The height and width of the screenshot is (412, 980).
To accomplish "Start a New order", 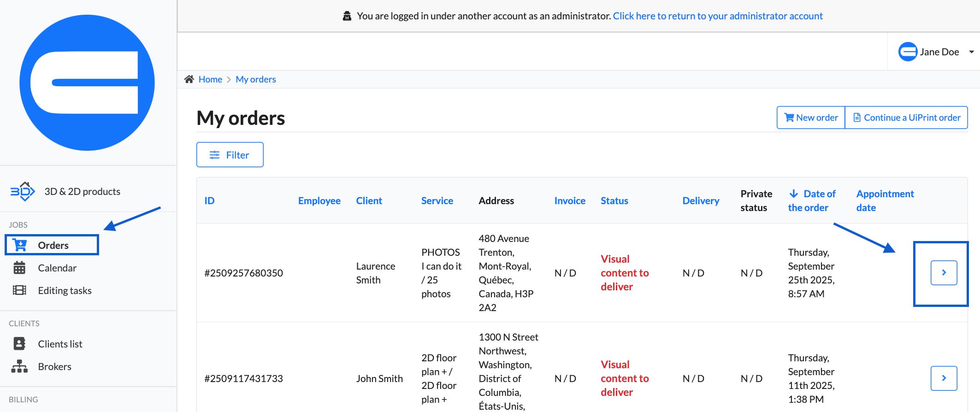I will click(x=811, y=118).
